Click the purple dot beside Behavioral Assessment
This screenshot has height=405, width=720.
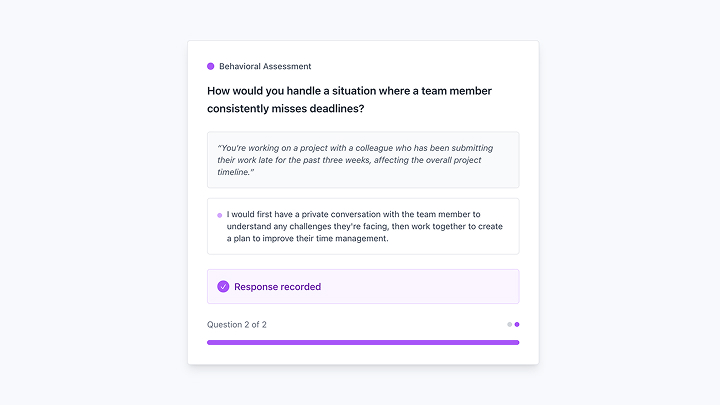[210, 66]
